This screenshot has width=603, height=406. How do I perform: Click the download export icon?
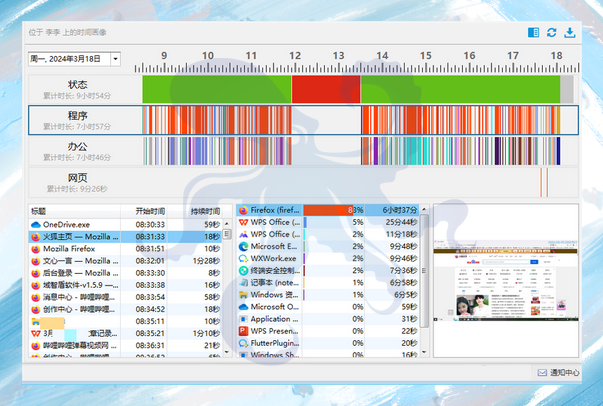(x=570, y=33)
